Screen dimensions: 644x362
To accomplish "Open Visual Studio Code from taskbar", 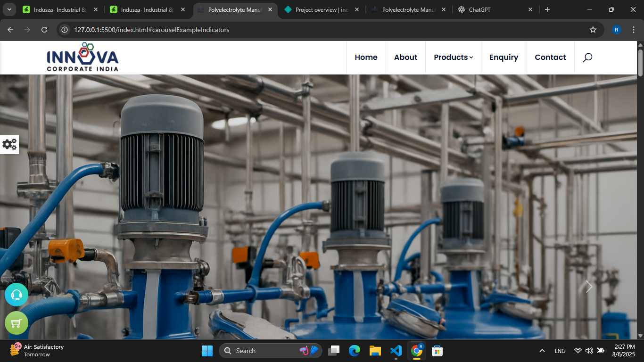I will tap(396, 351).
